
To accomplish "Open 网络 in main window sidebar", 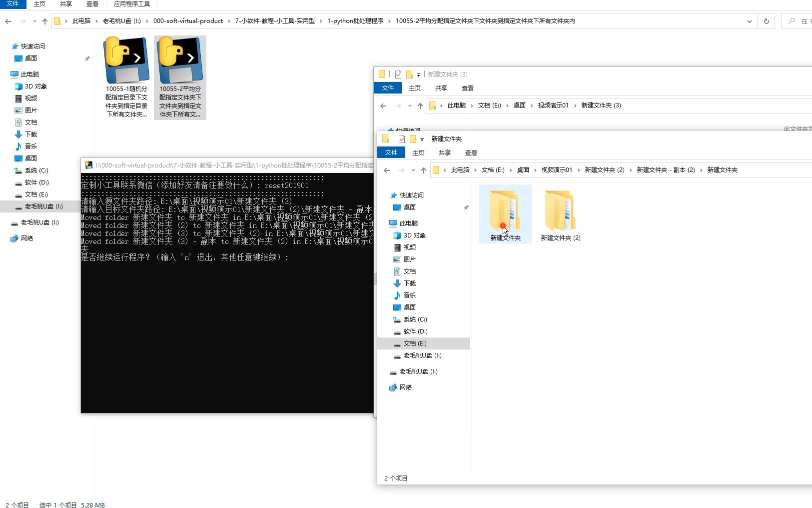I will [x=26, y=238].
